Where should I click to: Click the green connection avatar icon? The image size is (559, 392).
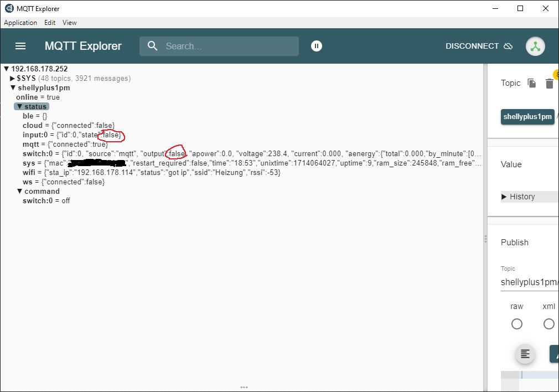[535, 47]
